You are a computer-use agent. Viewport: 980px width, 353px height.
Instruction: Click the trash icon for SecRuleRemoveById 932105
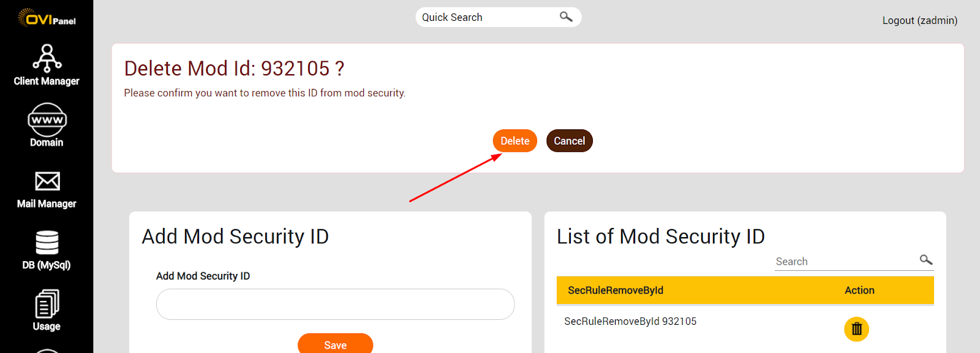(x=856, y=329)
